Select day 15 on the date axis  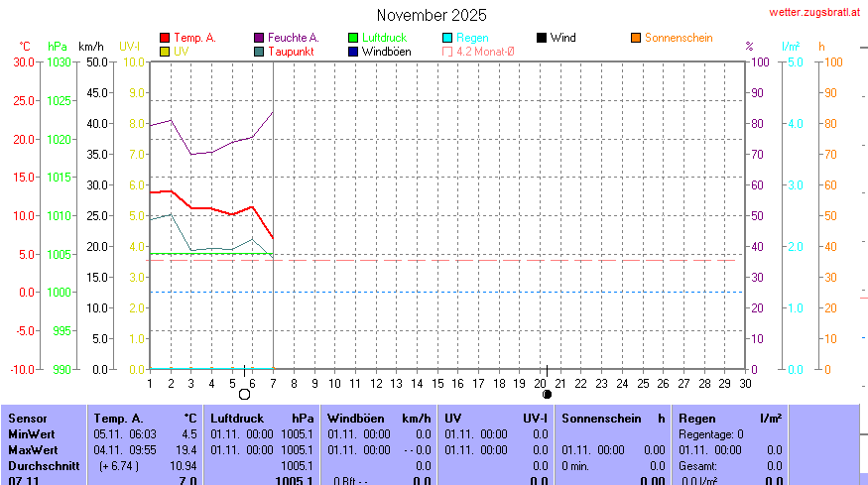(x=436, y=383)
